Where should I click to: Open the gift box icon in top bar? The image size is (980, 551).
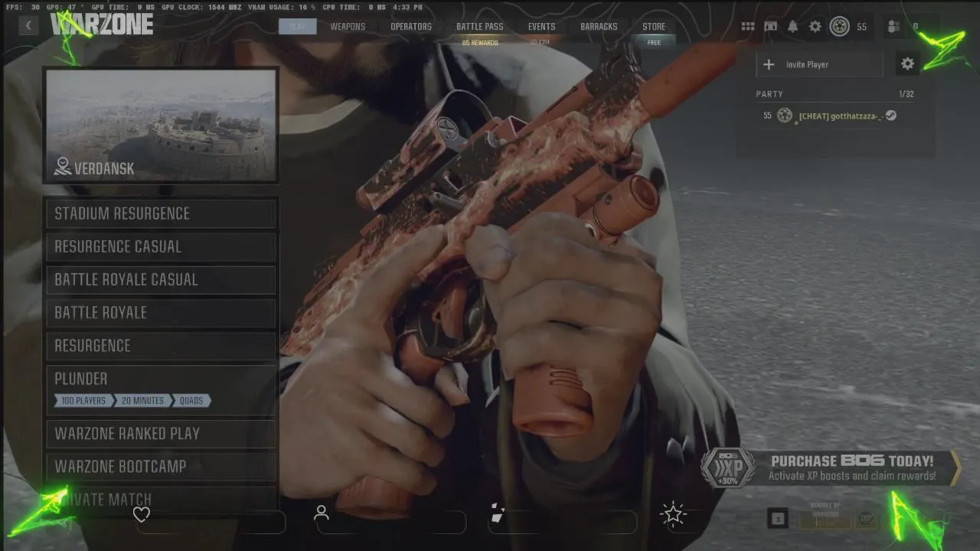pyautogui.click(x=771, y=26)
